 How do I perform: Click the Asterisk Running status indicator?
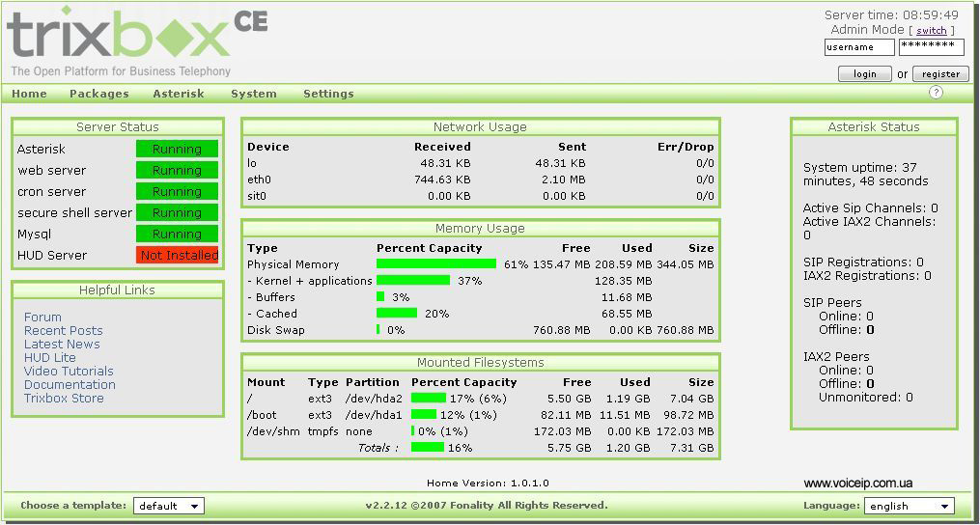click(177, 149)
